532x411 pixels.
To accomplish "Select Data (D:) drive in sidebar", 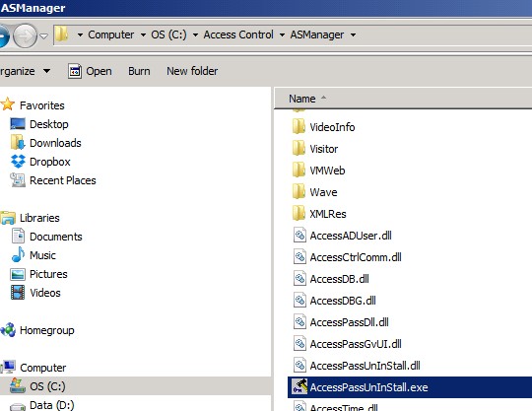I will (51, 405).
